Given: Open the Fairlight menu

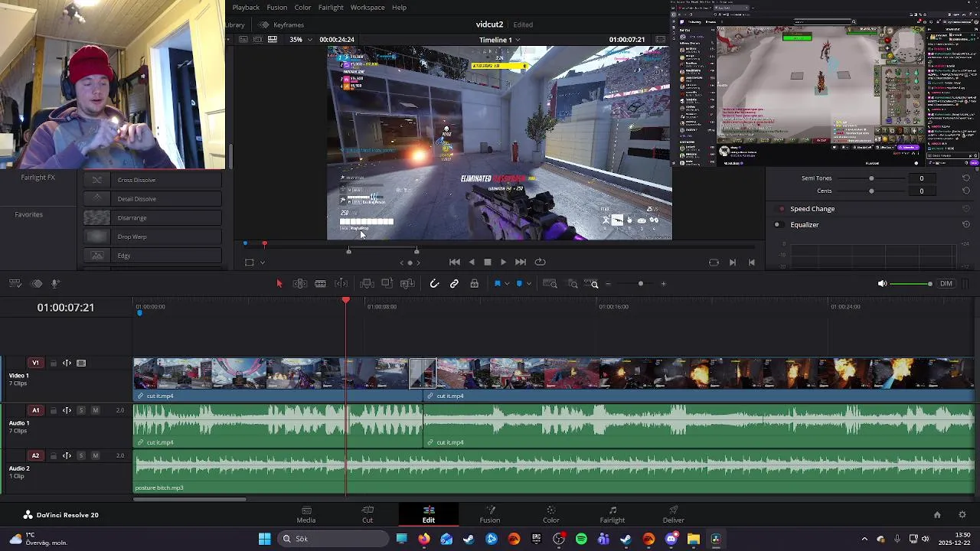Looking at the screenshot, I should (331, 8).
